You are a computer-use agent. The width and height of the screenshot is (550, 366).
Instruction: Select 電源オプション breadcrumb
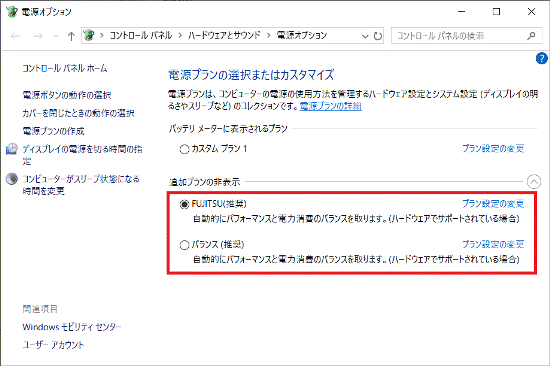[x=302, y=35]
